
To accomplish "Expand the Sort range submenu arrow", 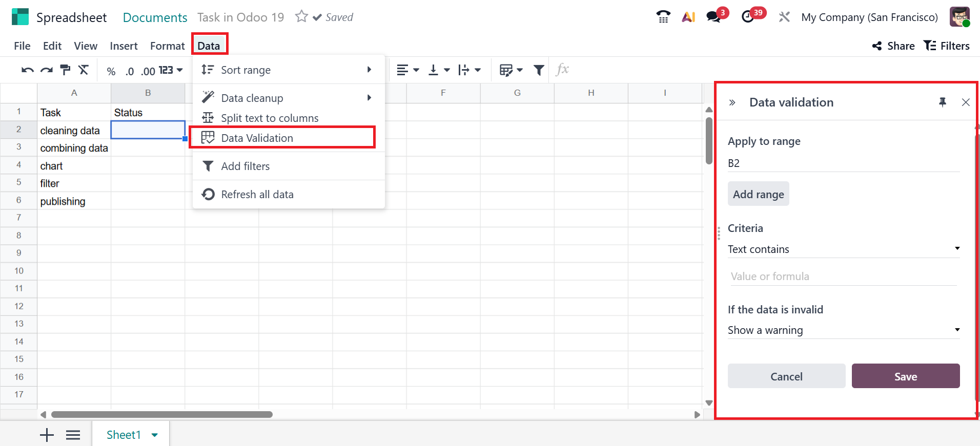I will [x=369, y=70].
